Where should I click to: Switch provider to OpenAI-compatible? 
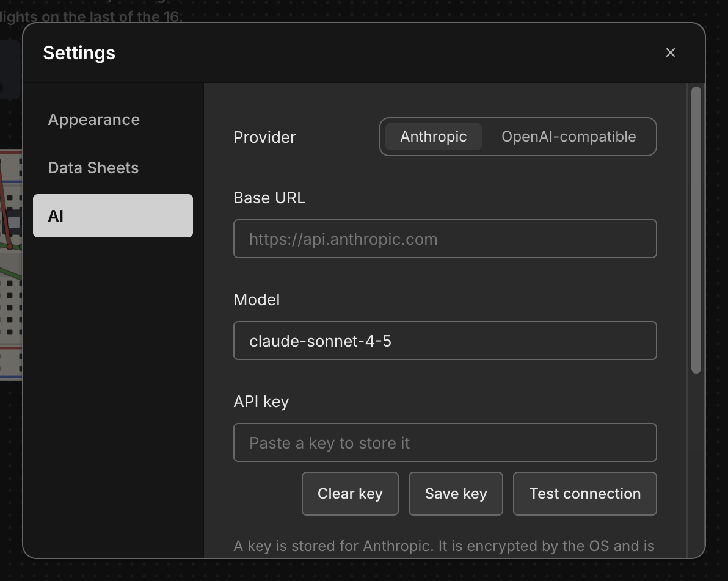point(568,137)
